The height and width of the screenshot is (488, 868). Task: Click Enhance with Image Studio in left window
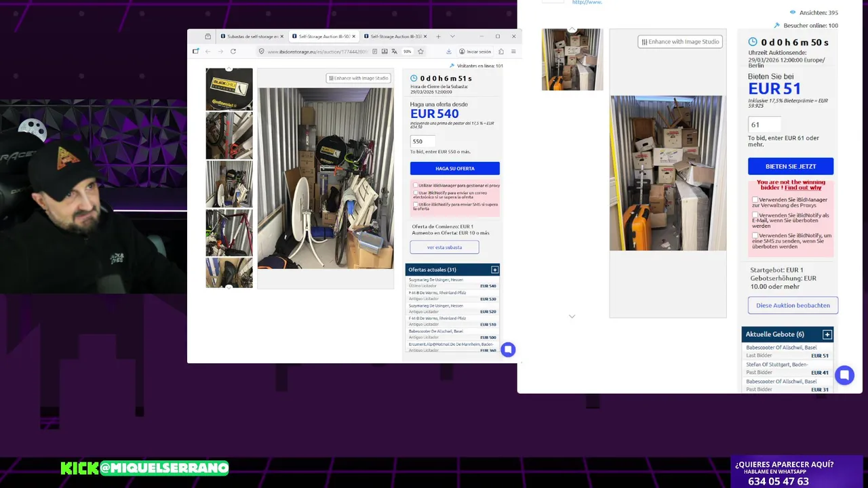coord(359,78)
